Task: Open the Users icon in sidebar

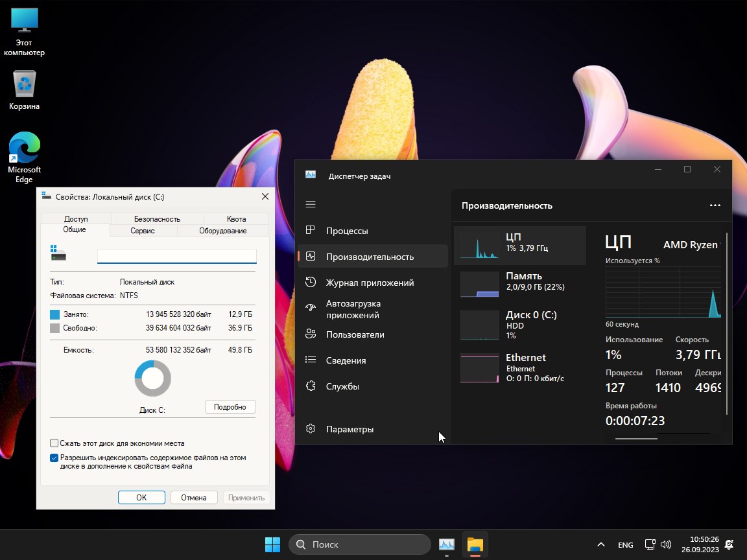Action: pos(311,334)
